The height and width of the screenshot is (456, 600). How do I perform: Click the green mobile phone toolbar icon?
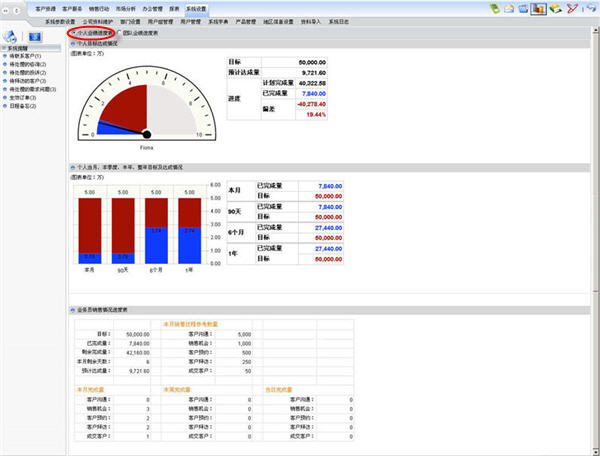(x=495, y=8)
